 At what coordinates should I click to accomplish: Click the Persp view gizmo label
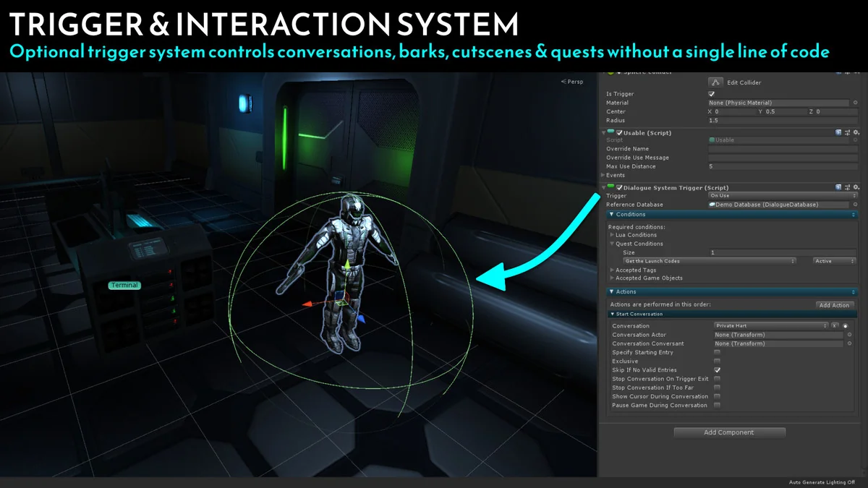(574, 82)
